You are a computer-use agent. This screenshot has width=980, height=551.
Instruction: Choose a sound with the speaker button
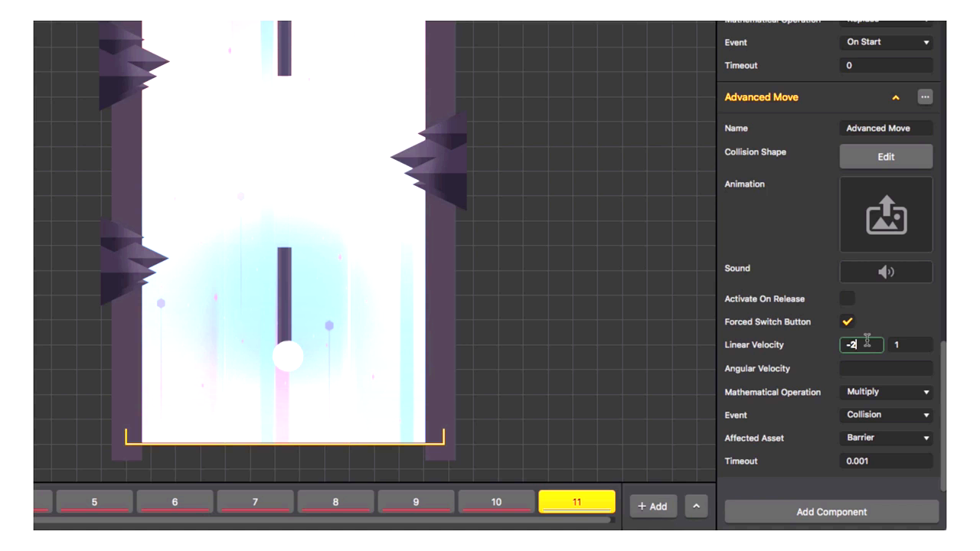(x=886, y=272)
